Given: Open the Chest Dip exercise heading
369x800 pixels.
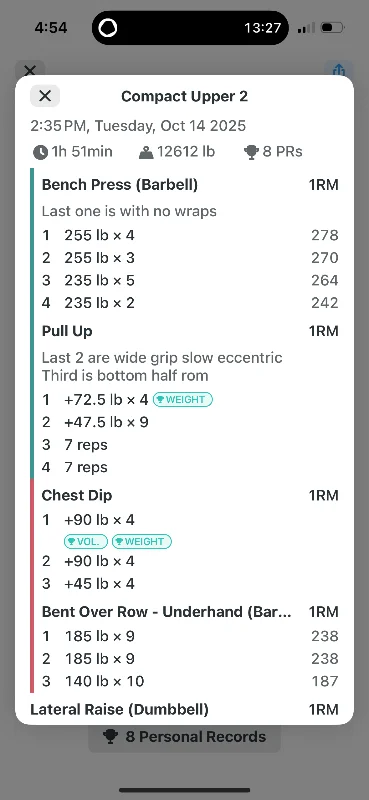Looking at the screenshot, I should tap(77, 495).
